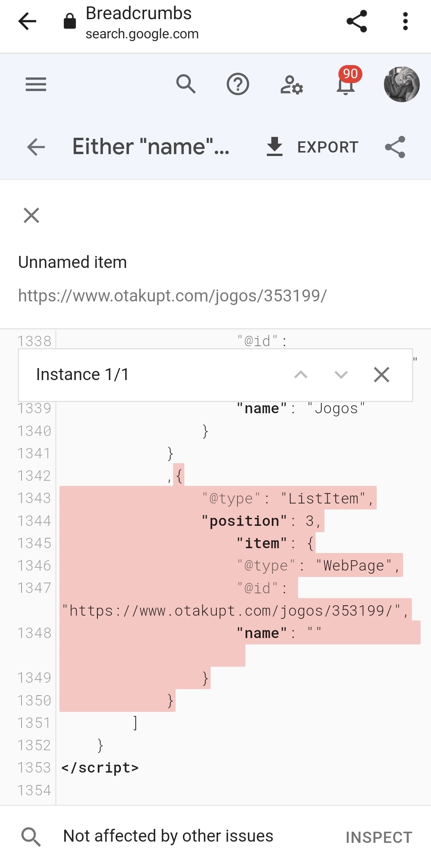This screenshot has width=431, height=868.
Task: Share the page via browser share icon
Action: pyautogui.click(x=357, y=21)
